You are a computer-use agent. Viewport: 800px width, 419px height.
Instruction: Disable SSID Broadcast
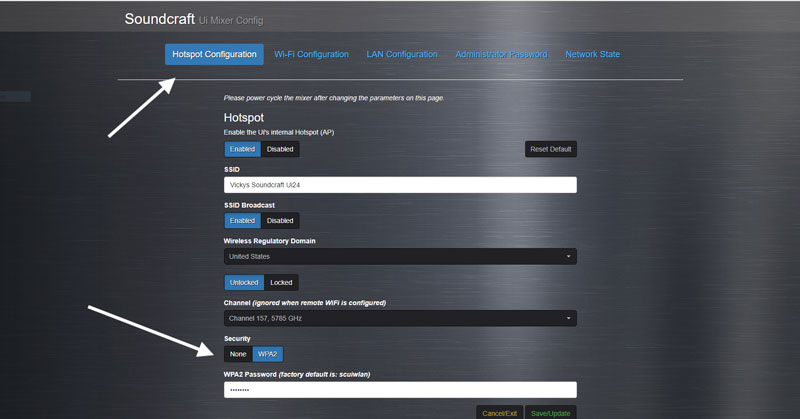coord(280,220)
